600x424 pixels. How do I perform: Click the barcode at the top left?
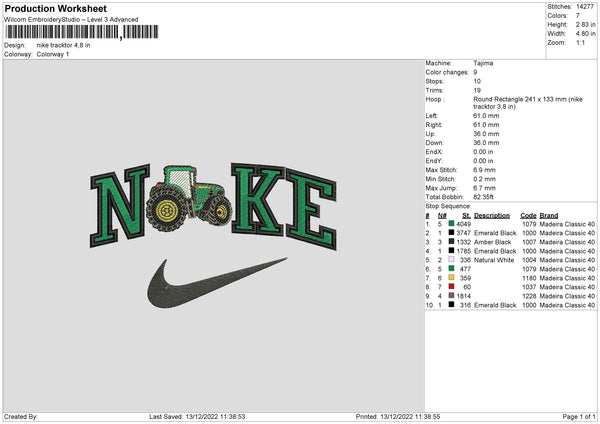pyautogui.click(x=82, y=32)
